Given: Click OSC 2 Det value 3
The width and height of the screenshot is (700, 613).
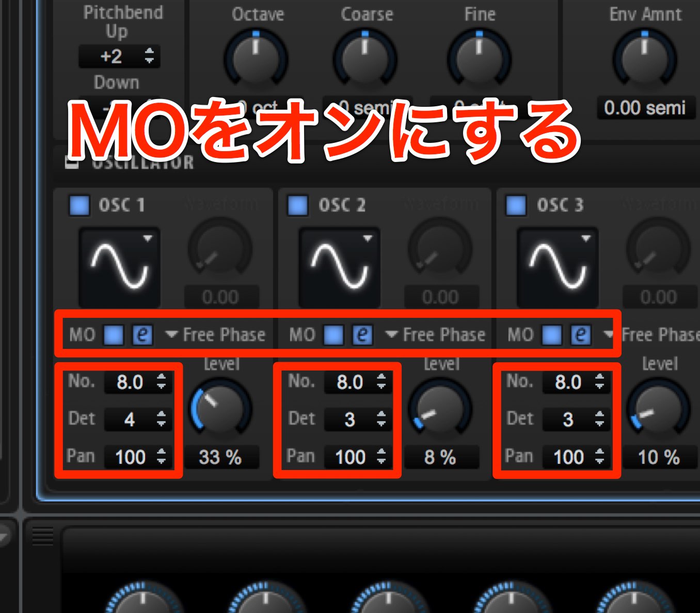Looking at the screenshot, I should coord(349,420).
